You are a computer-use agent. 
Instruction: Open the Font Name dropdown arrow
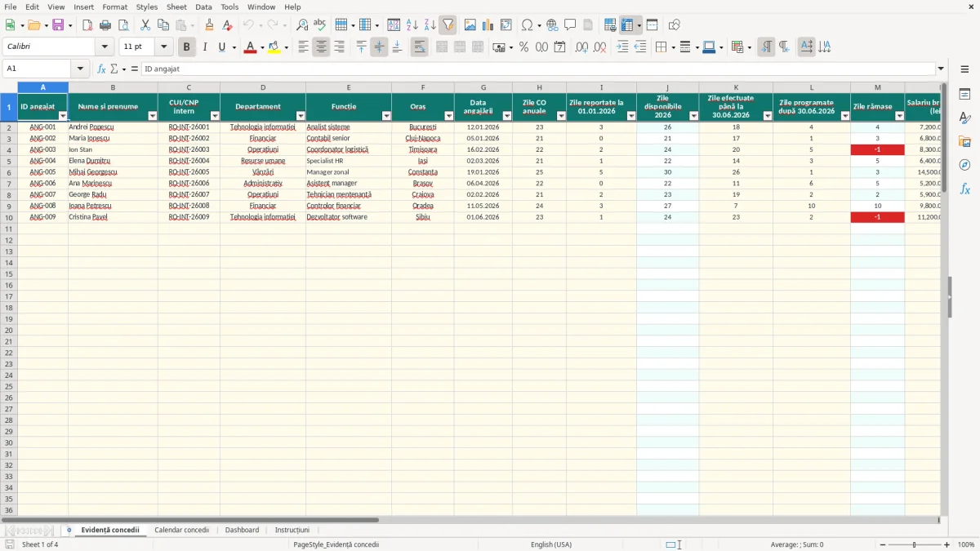pyautogui.click(x=105, y=47)
